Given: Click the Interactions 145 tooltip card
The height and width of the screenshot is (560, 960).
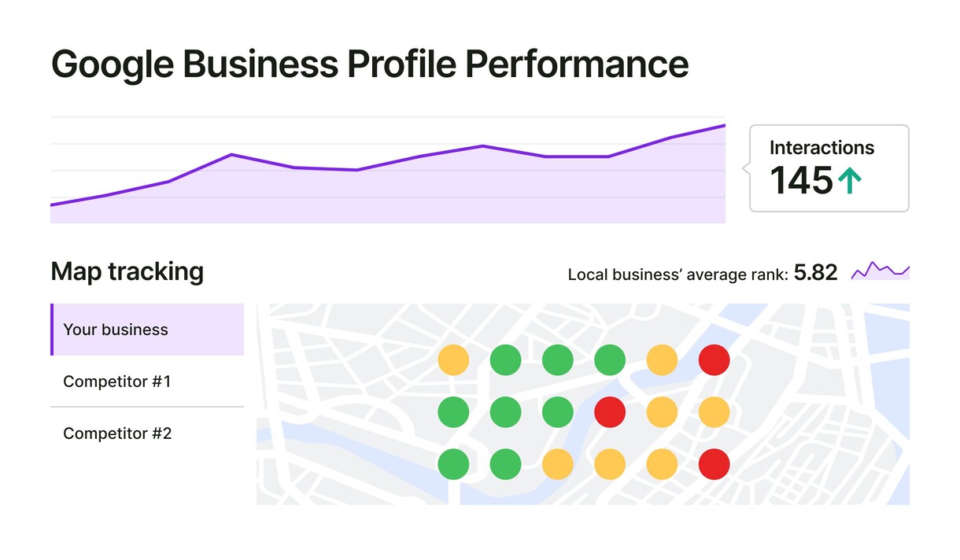Looking at the screenshot, I should pos(829,168).
